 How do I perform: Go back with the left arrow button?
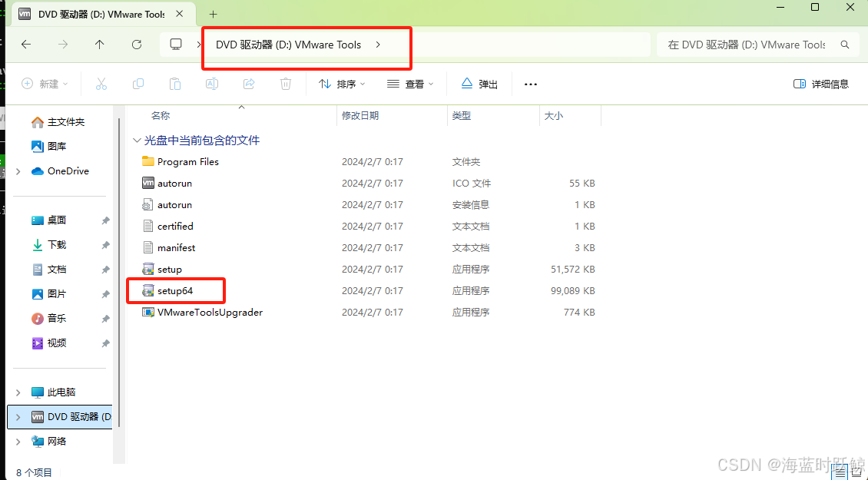26,45
